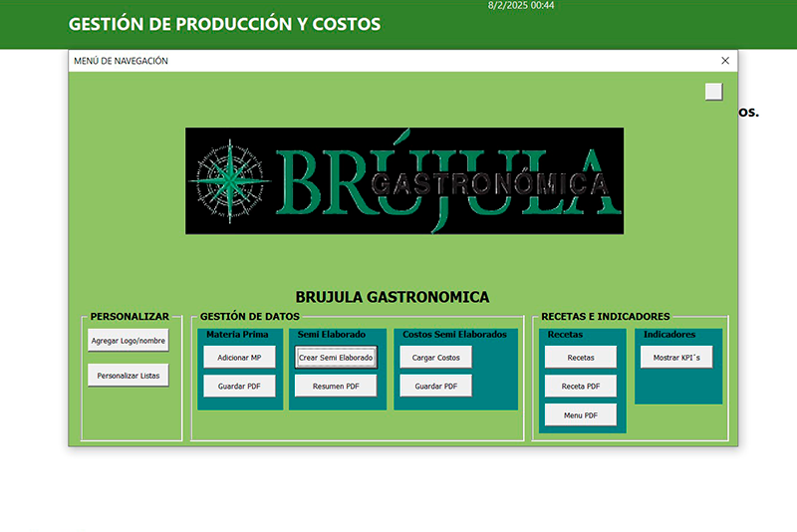Click the small square button in the top right
This screenshot has height=532, width=797.
pyautogui.click(x=713, y=92)
